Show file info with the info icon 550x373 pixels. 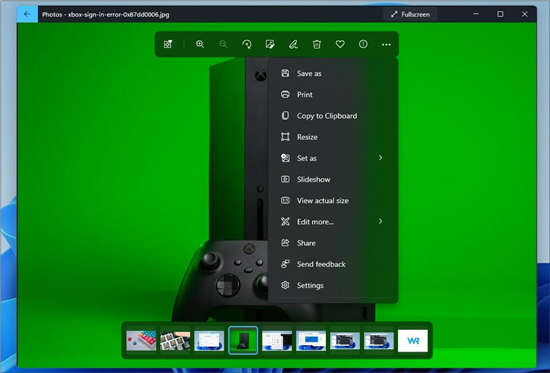tap(363, 44)
